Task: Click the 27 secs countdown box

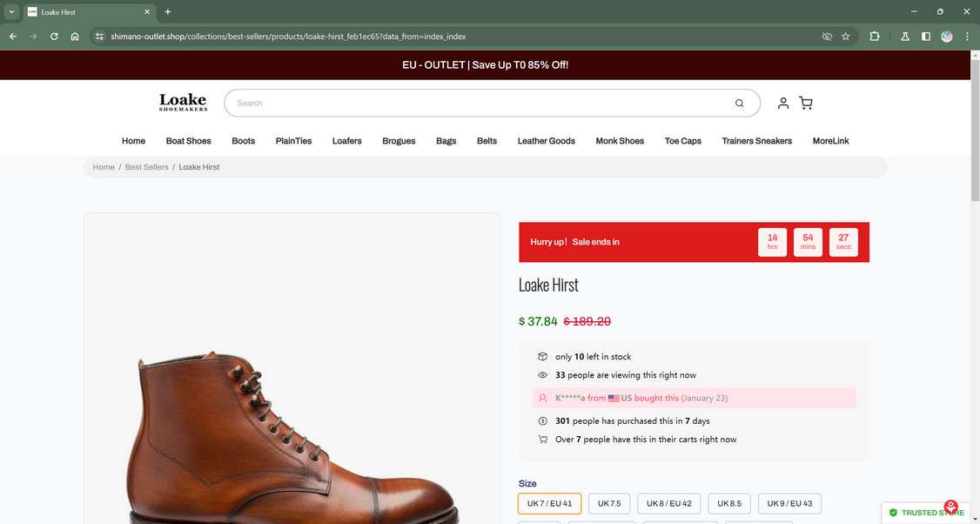Action: 843,242
